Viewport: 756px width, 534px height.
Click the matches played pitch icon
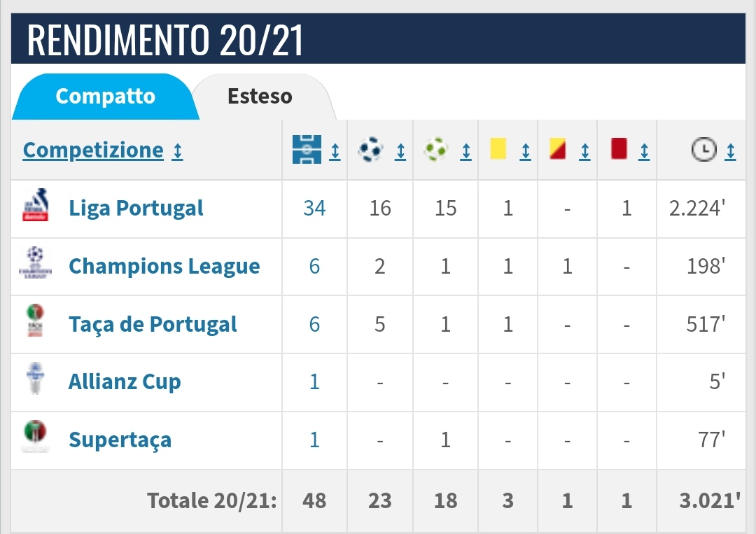(x=307, y=149)
